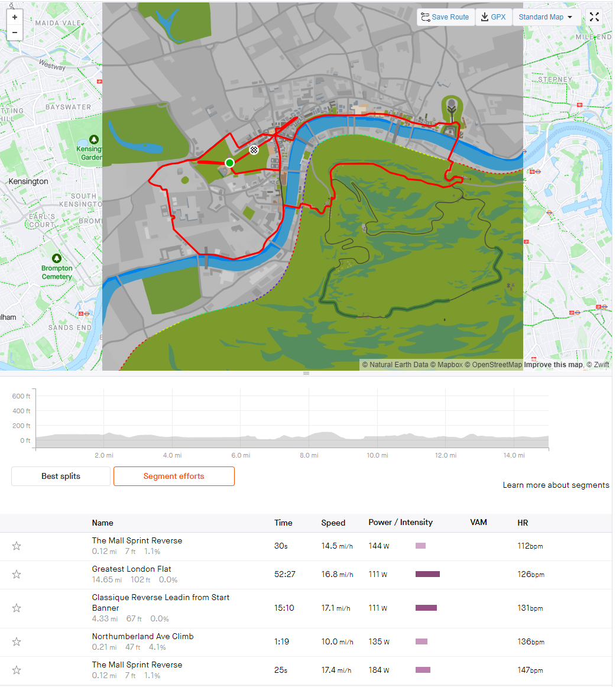Star the Classique Reverse Leadin segment

pos(16,608)
